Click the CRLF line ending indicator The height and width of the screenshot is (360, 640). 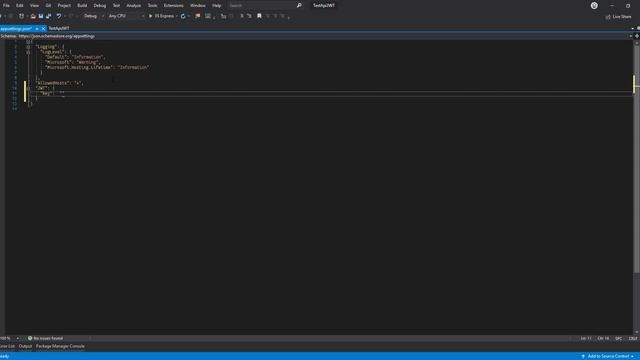click(x=633, y=338)
